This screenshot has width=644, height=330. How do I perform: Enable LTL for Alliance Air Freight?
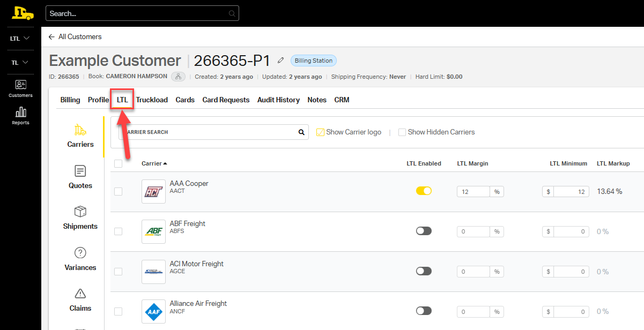pos(424,311)
